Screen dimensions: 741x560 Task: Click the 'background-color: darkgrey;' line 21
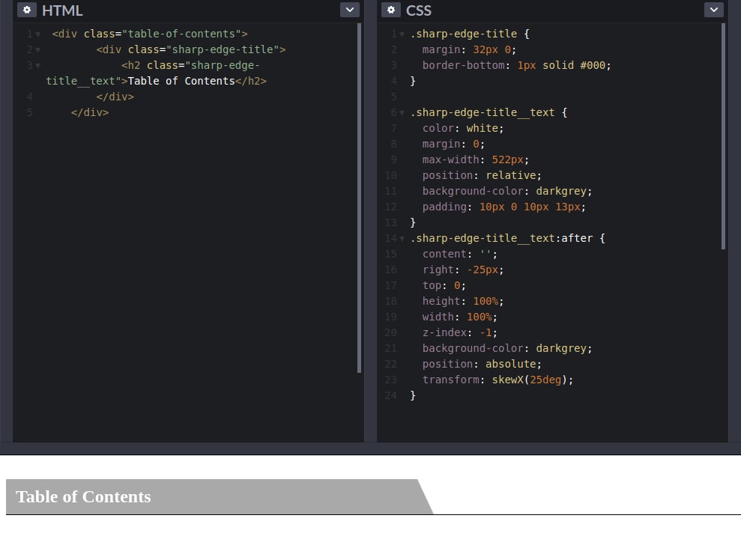[x=507, y=348]
